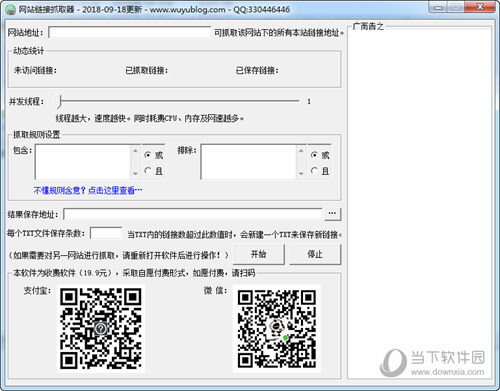Click the 排除 box scroll down arrow
Viewport: 500px width, 391px height.
pos(301,173)
